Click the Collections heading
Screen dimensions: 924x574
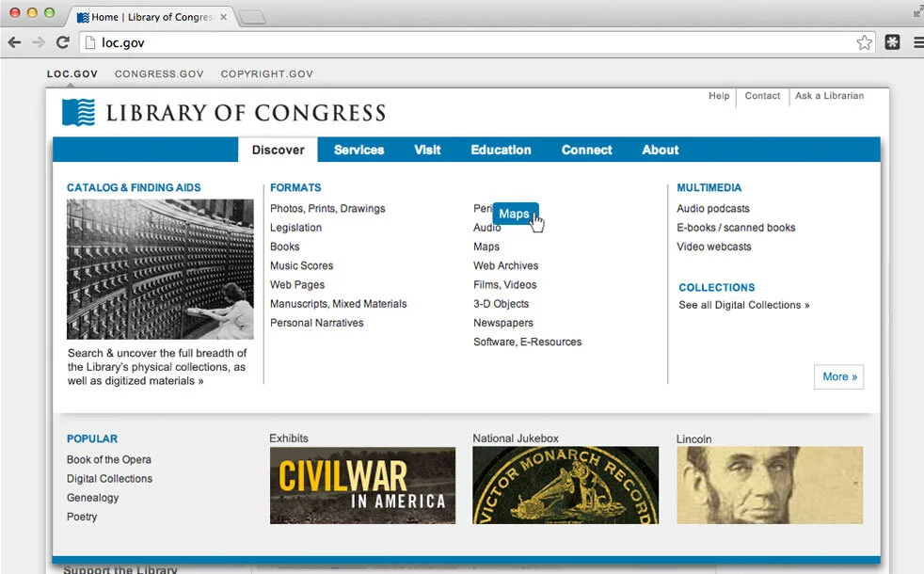click(x=717, y=288)
